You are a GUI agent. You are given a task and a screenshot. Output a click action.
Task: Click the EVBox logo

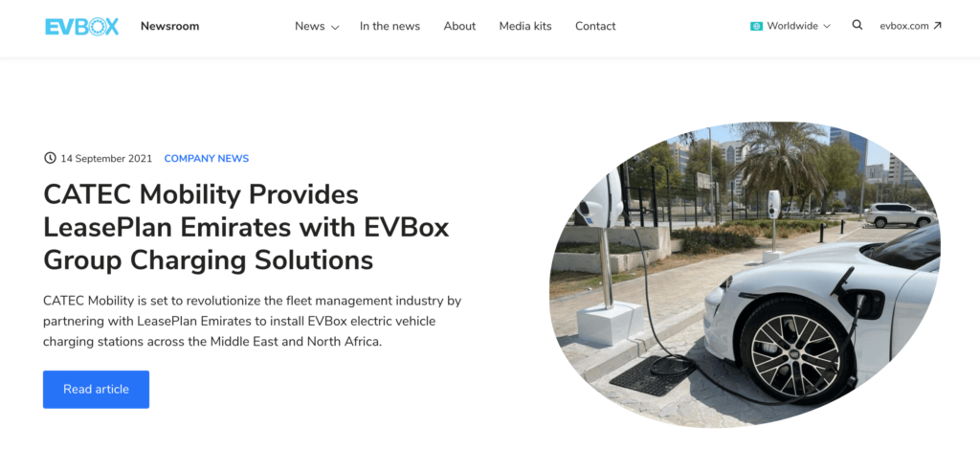pyautogui.click(x=82, y=26)
